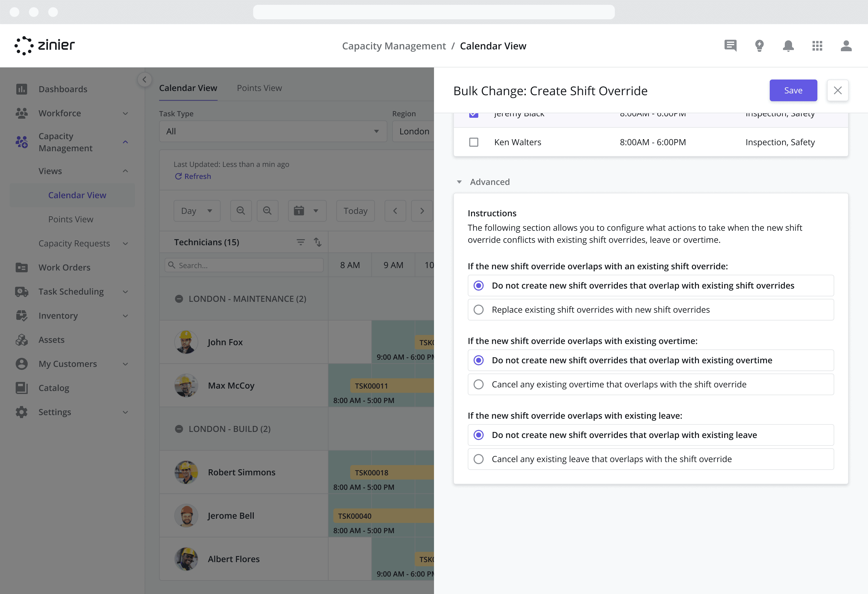This screenshot has height=594, width=868.
Task: Click the Work Orders sidebar icon
Action: click(22, 267)
